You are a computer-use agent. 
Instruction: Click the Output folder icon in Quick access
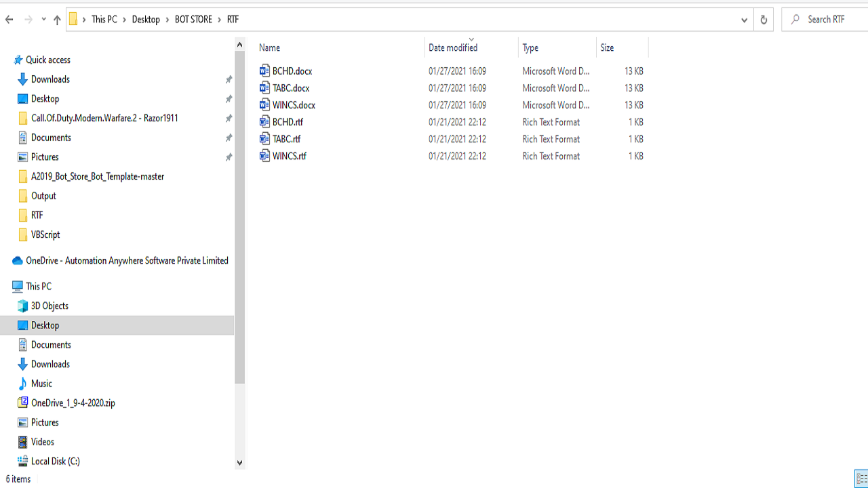tap(23, 196)
